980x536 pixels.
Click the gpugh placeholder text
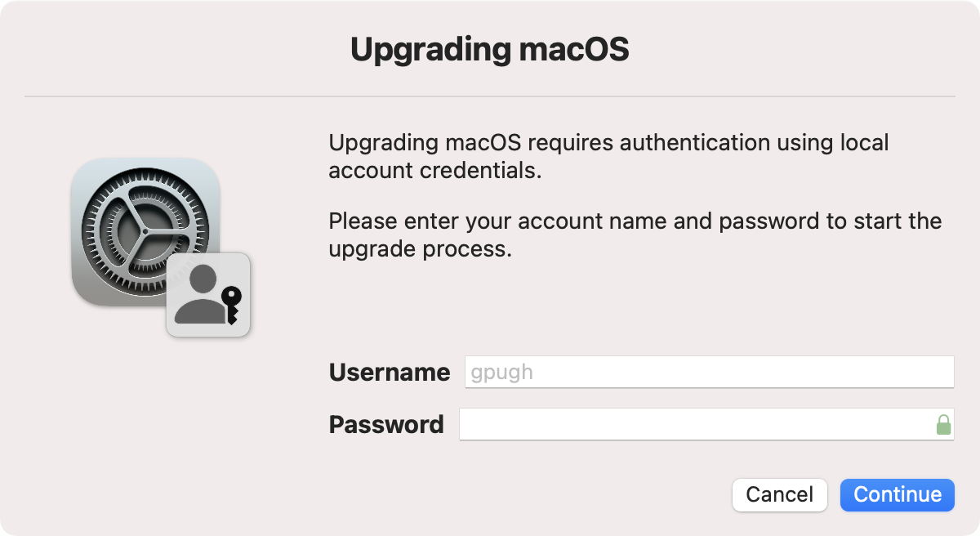[502, 373]
